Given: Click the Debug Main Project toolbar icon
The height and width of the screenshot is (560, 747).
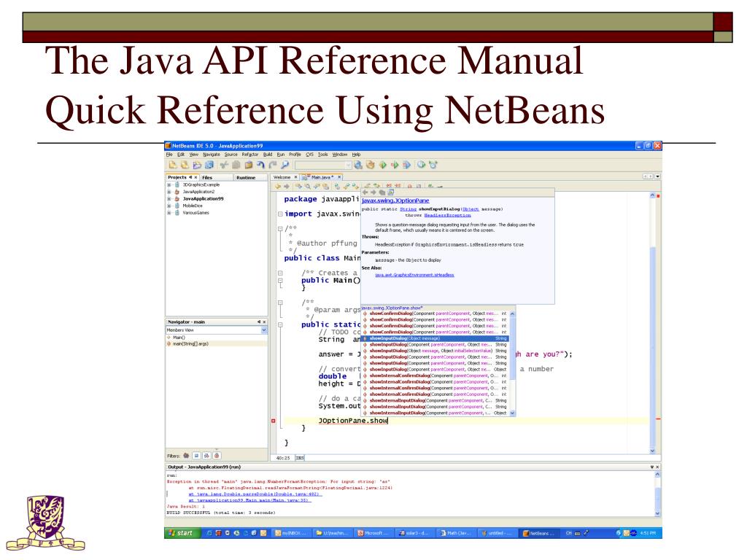Looking at the screenshot, I should 395,166.
